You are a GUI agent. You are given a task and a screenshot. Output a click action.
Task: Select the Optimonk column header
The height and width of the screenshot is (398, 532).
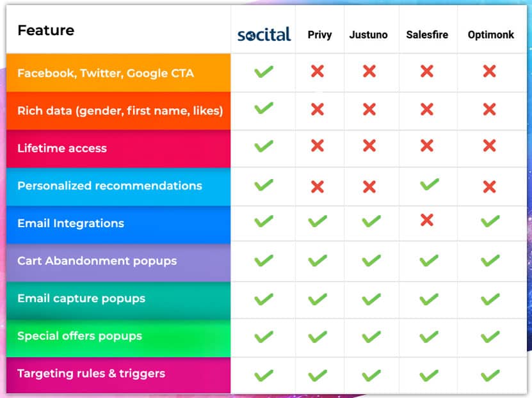click(491, 35)
